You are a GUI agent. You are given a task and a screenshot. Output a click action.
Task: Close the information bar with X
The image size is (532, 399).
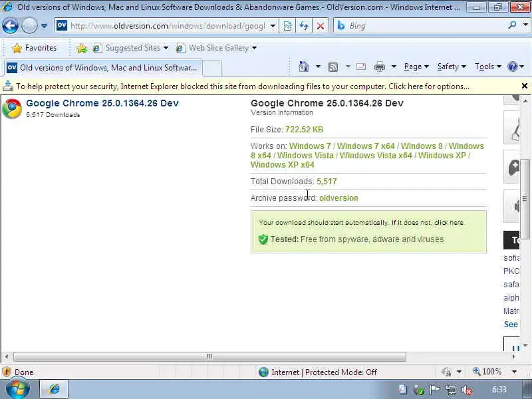tap(525, 86)
